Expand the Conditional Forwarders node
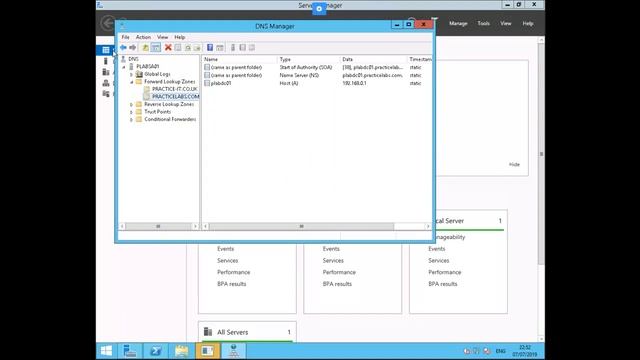640x360 pixels. 131,120
